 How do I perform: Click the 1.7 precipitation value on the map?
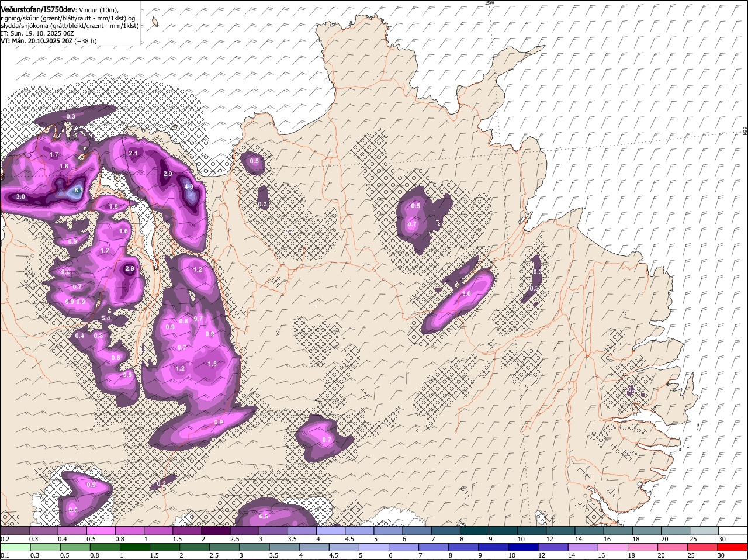(x=54, y=155)
